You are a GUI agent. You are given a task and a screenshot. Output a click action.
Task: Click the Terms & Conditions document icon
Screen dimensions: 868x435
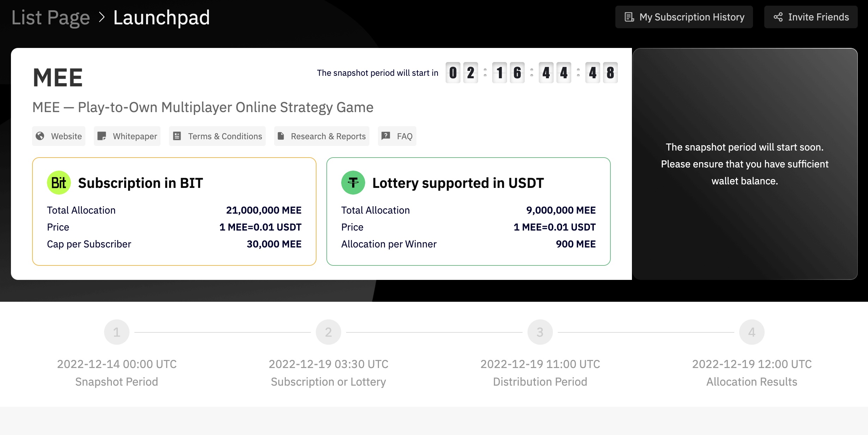pos(177,136)
